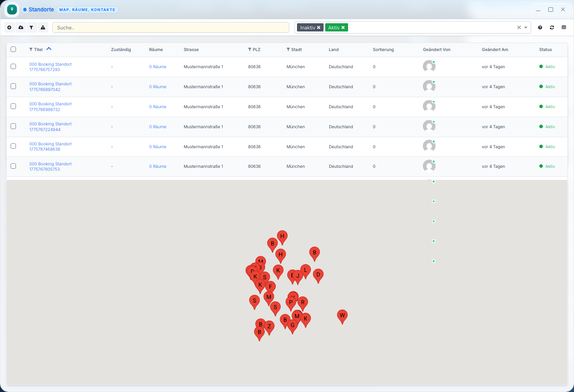Sort by the Sortierung column header
Image resolution: width=574 pixels, height=392 pixels.
(x=383, y=49)
